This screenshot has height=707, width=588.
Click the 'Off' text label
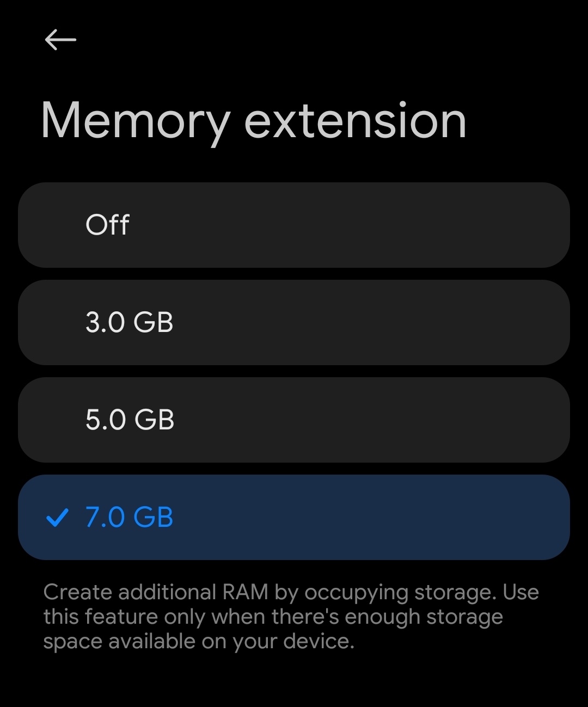pyautogui.click(x=108, y=225)
